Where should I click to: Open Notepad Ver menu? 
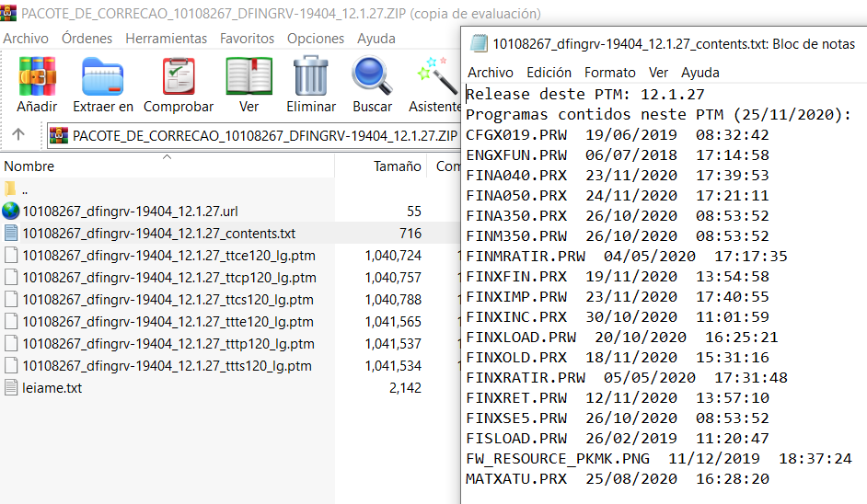(x=658, y=73)
